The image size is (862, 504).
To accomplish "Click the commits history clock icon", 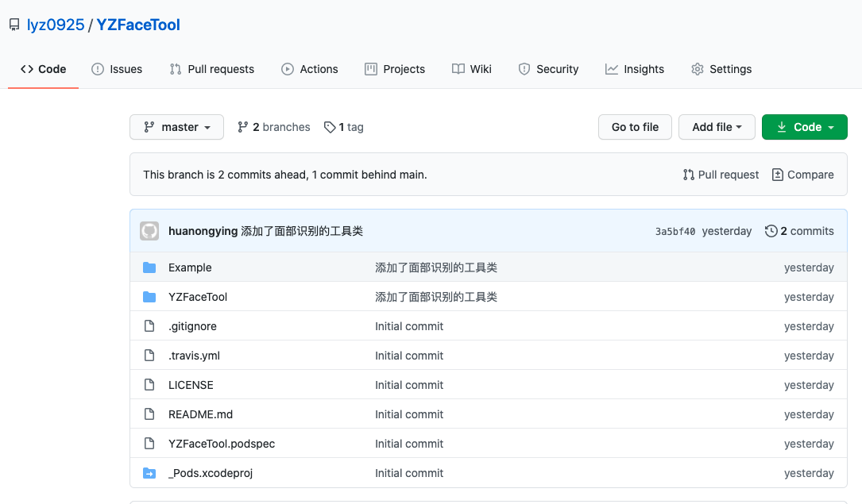I will (x=771, y=231).
